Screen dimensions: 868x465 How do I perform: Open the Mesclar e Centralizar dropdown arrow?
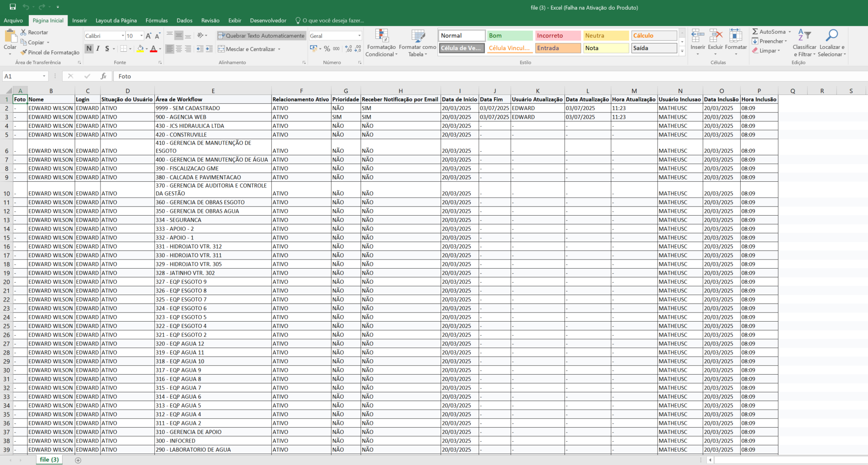coord(279,49)
